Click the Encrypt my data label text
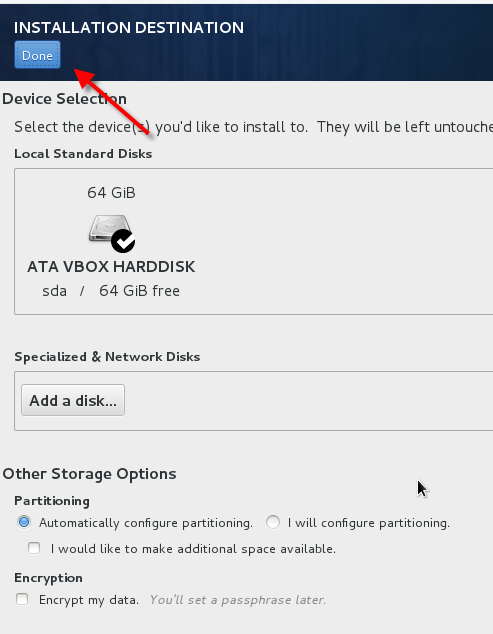The height and width of the screenshot is (634, 493). coord(89,600)
